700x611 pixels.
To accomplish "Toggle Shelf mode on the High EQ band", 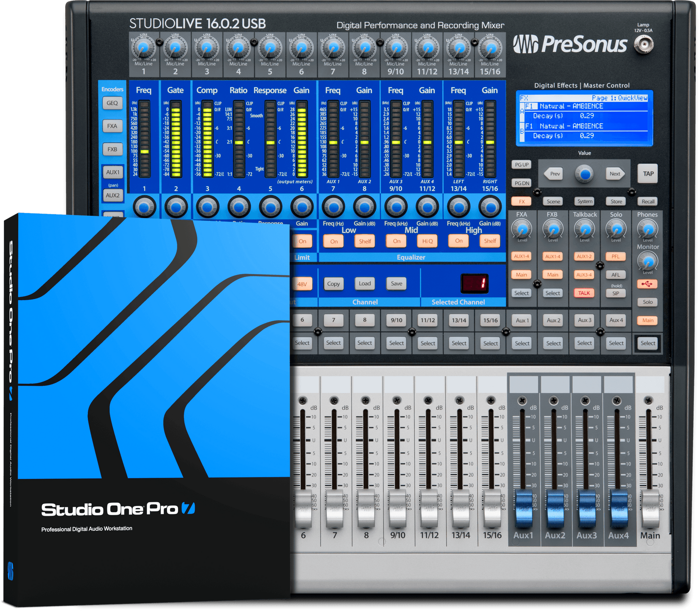I will [490, 241].
